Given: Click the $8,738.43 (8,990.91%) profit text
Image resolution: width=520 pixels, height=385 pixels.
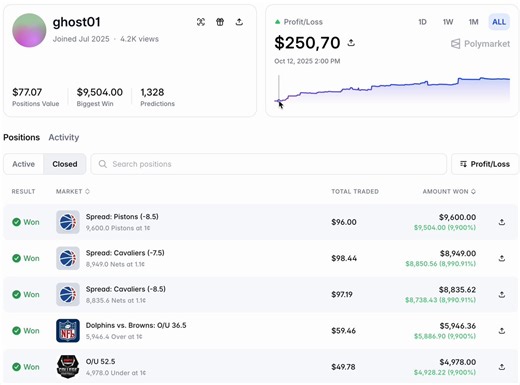Looking at the screenshot, I should click(x=440, y=300).
